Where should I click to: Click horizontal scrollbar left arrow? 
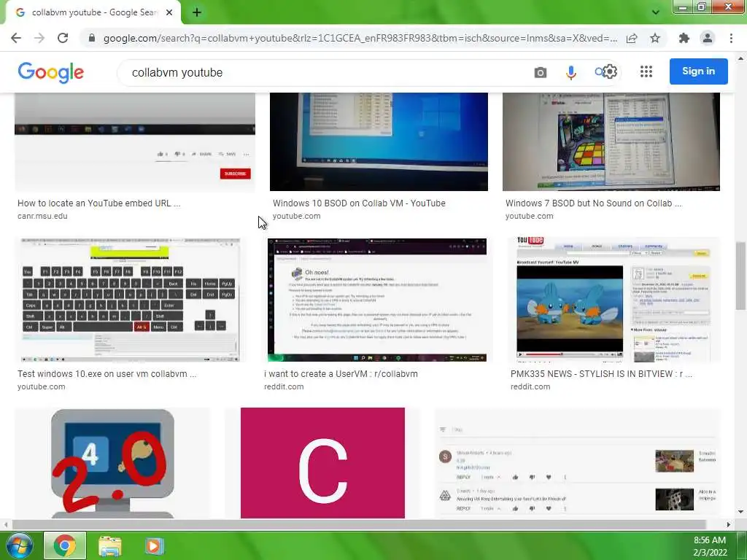(6, 524)
